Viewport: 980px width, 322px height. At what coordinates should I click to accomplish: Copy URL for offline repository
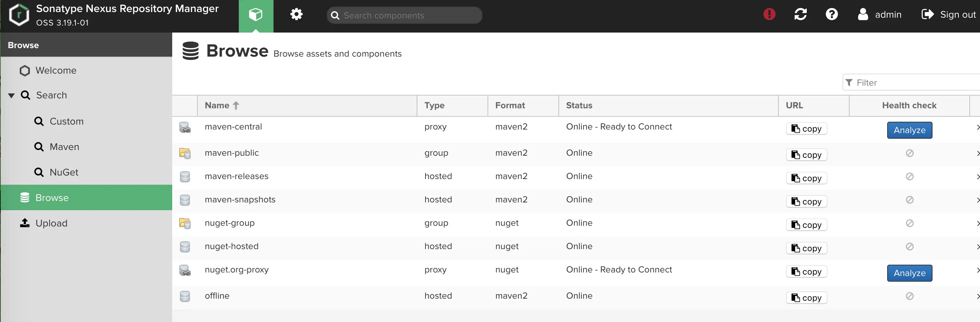(x=806, y=298)
